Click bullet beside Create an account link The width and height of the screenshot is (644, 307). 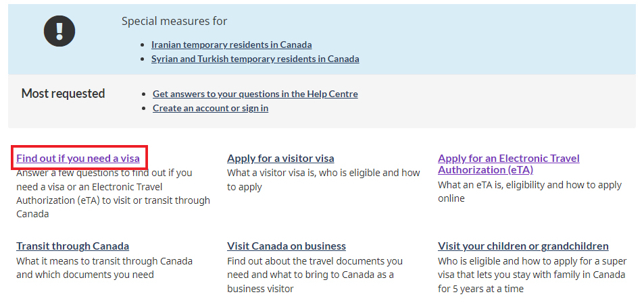(x=145, y=109)
